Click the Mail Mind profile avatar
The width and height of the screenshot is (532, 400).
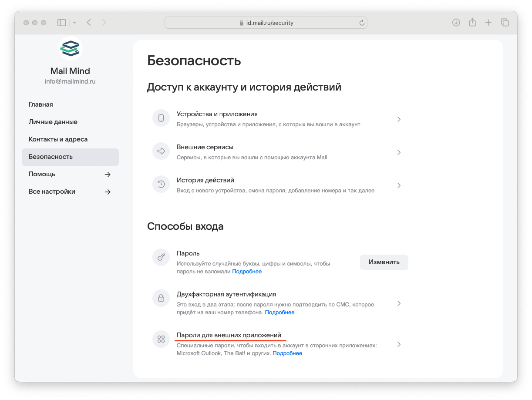click(70, 48)
